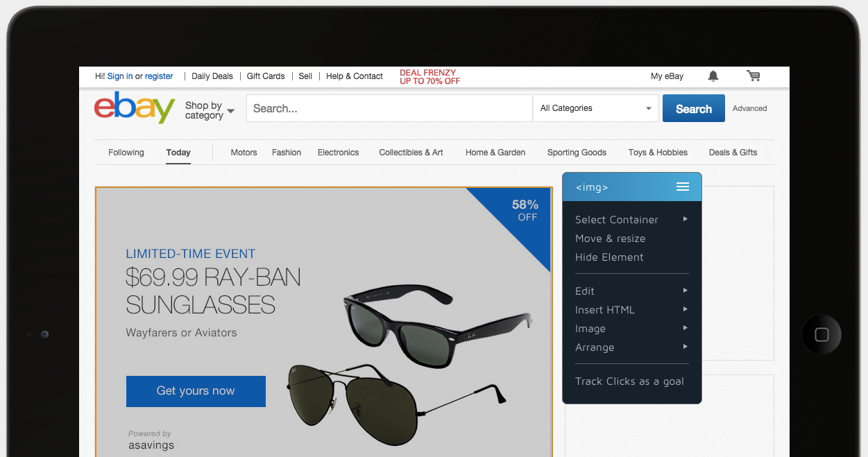Click the Deal Frenzy promo link
The width and height of the screenshot is (868, 457).
click(x=430, y=77)
